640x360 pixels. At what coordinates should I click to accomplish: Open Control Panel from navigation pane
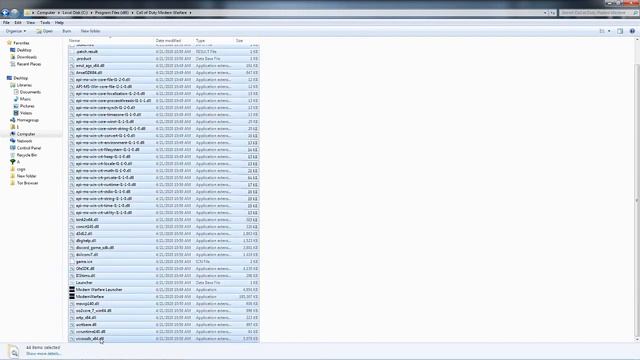tap(29, 148)
